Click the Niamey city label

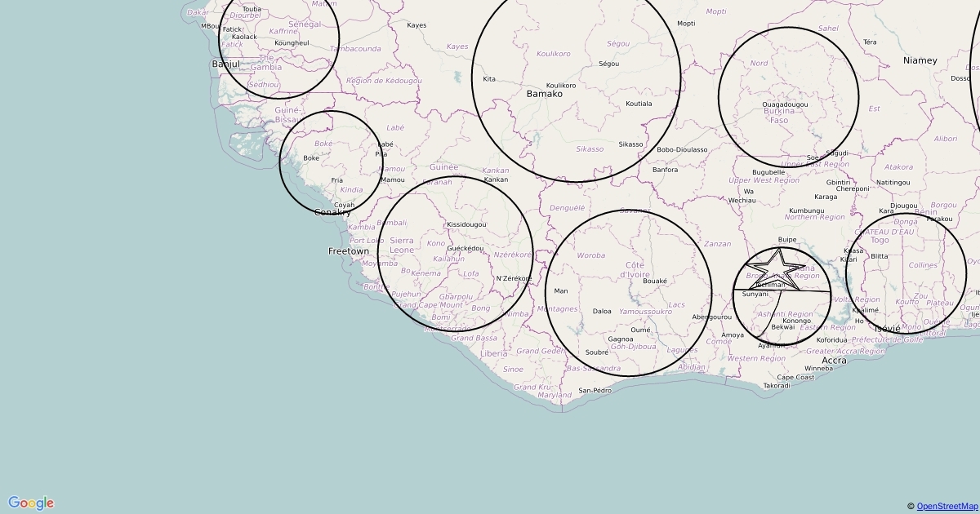point(920,60)
